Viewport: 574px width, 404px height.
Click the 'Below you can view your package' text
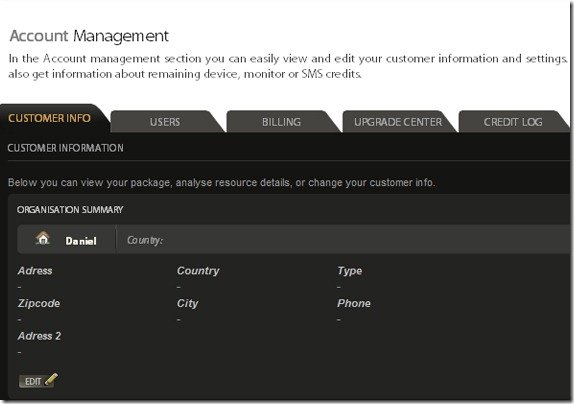(221, 182)
